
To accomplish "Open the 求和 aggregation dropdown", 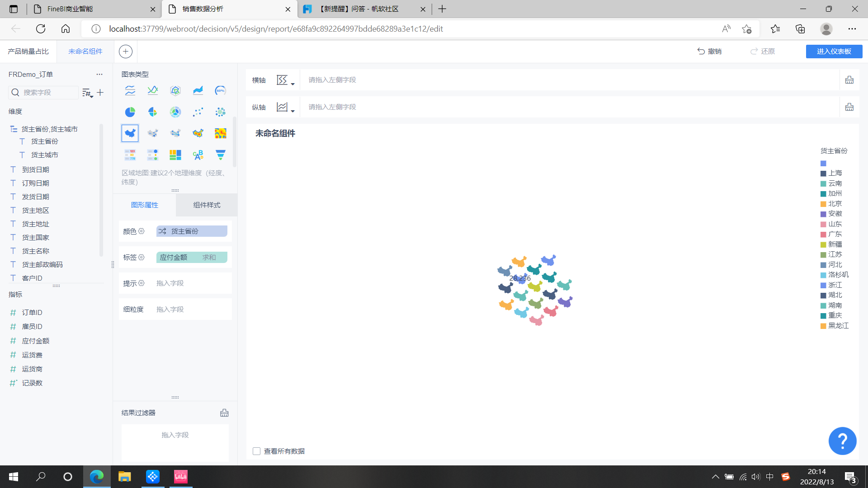I will [x=209, y=257].
